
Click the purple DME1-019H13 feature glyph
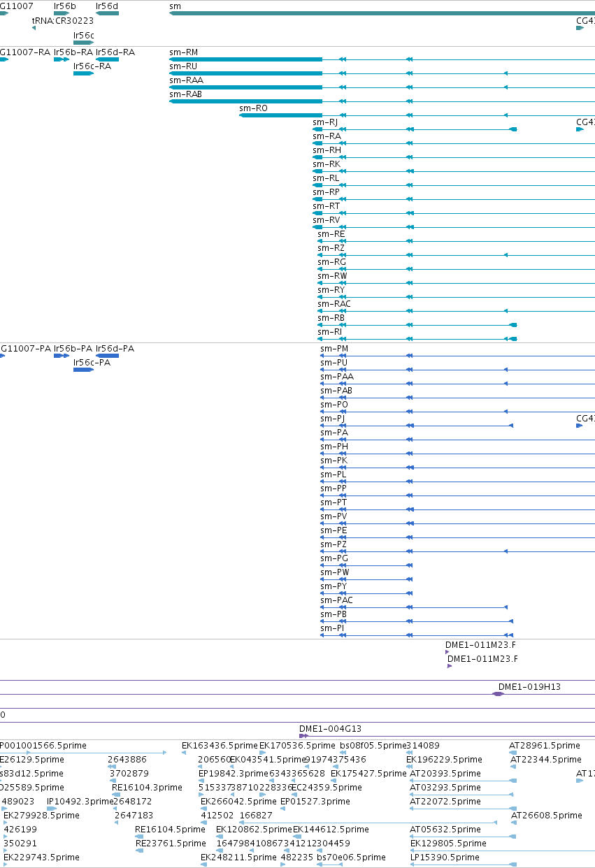[498, 694]
